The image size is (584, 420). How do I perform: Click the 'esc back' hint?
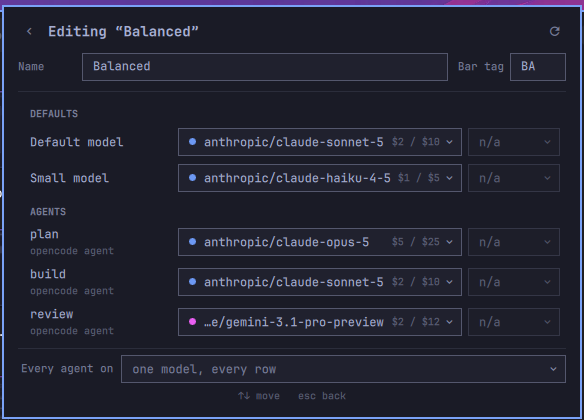(x=322, y=396)
